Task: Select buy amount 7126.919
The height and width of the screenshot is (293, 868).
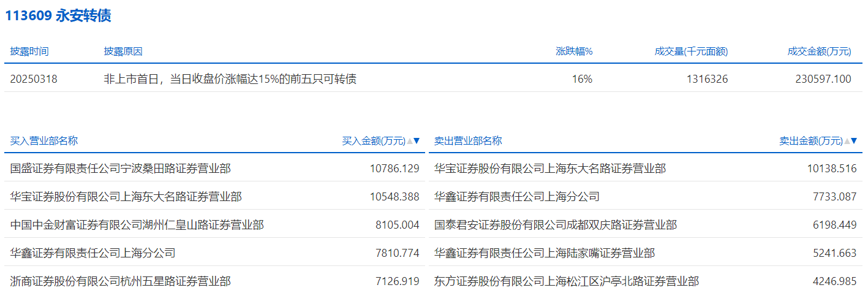Action: click(x=398, y=281)
